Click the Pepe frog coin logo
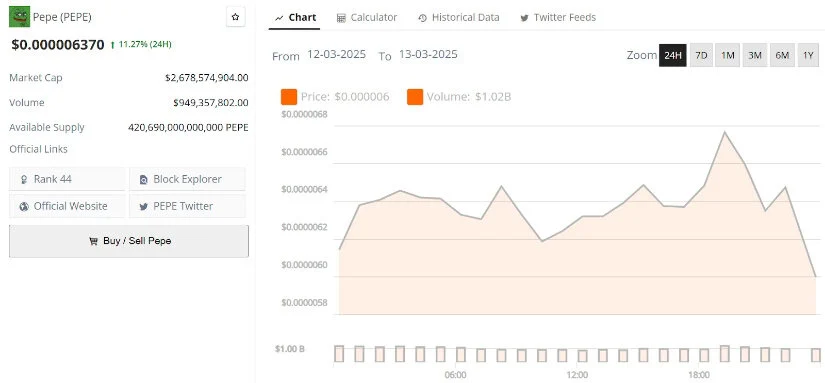Viewport: 825px width, 383px height. coord(19,17)
